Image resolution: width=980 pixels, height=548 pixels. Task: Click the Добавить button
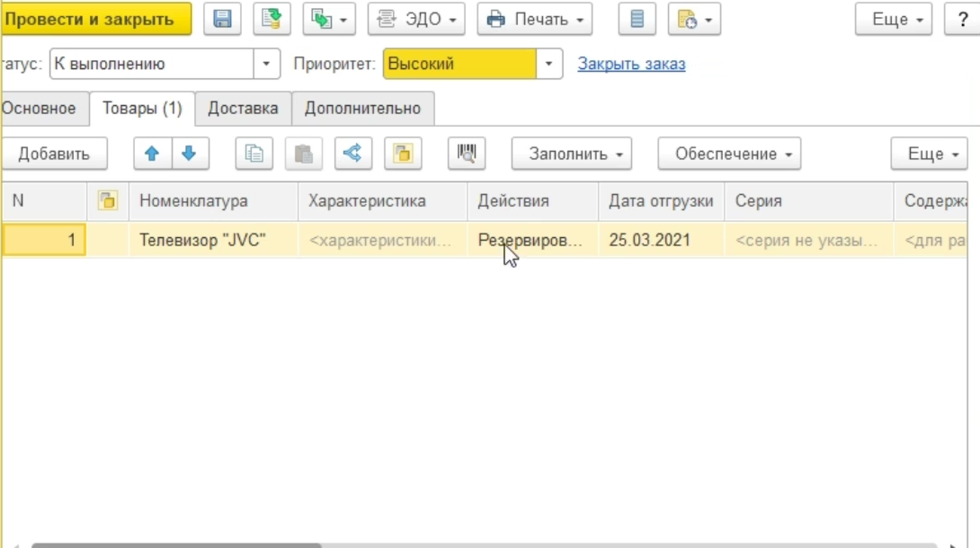pos(54,154)
